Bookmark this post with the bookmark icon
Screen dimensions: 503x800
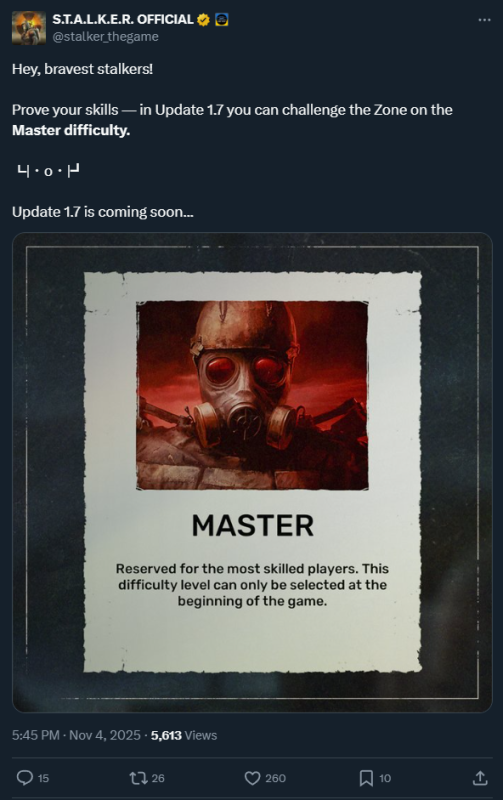coord(366,778)
